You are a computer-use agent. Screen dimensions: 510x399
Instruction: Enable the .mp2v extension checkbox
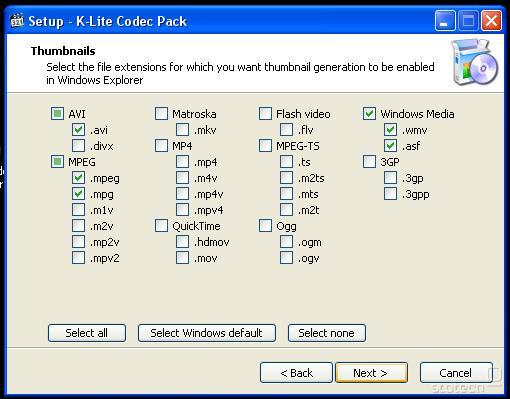tap(79, 242)
